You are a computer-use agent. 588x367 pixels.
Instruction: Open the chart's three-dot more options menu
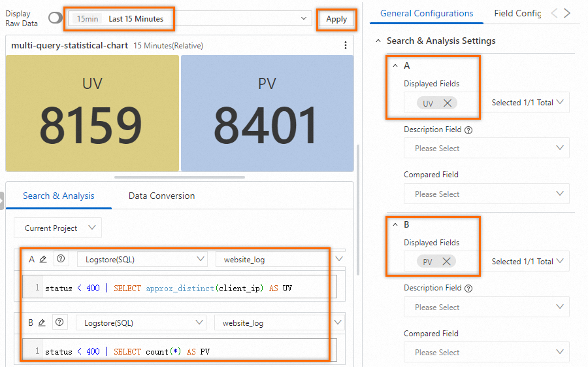pyautogui.click(x=346, y=45)
